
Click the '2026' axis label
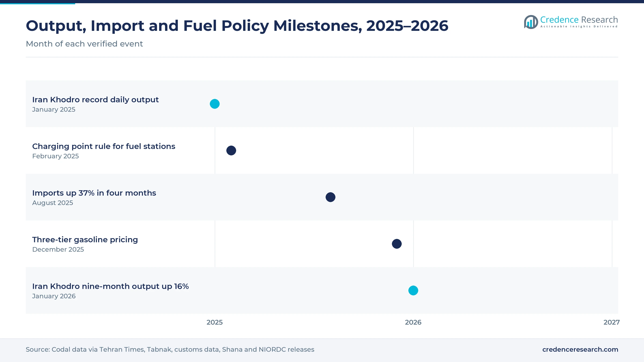413,322
